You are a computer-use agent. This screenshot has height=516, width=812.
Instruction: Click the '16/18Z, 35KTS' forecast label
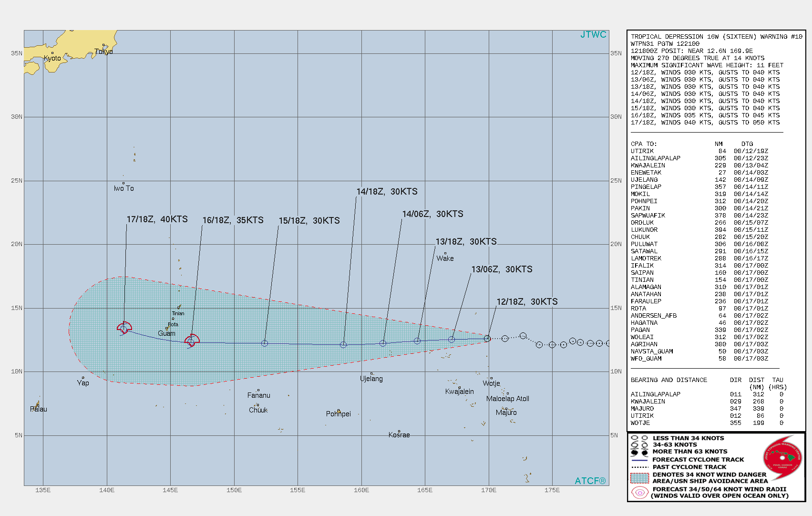[233, 220]
